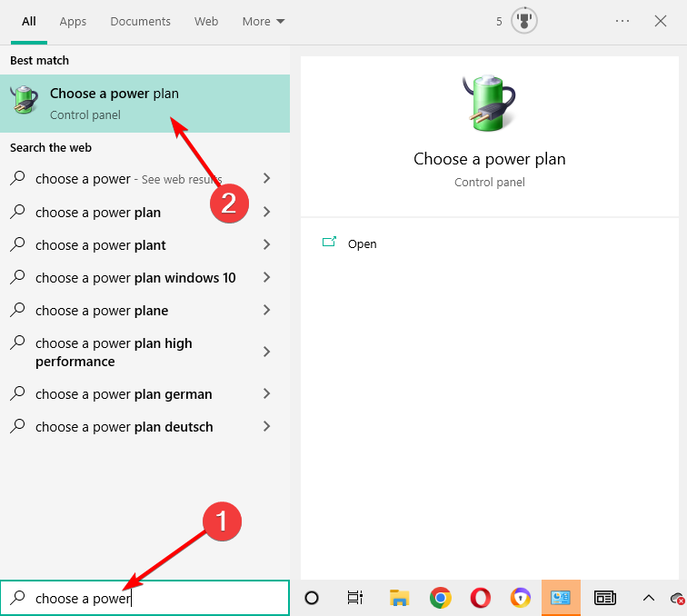
Task: Expand the 'choose a power plan' suggestion arrow
Action: tap(266, 212)
